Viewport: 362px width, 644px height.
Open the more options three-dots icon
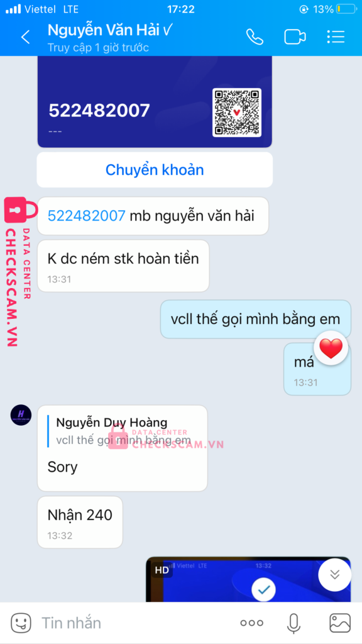pos(251,623)
